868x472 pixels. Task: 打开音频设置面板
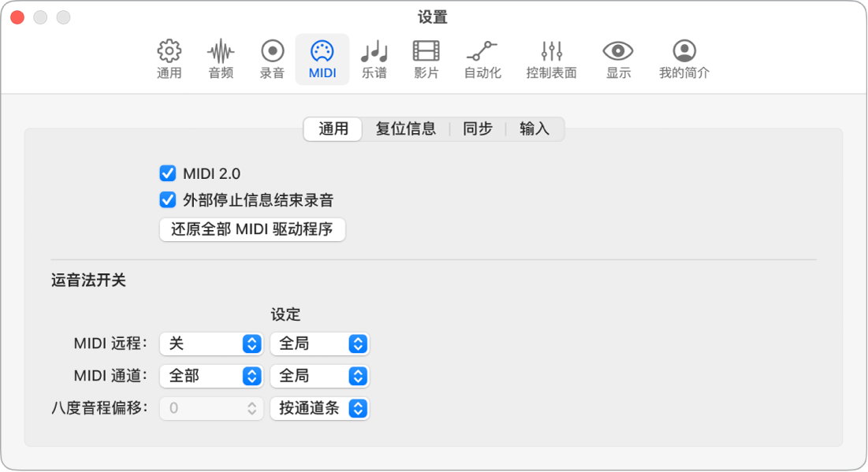pyautogui.click(x=220, y=59)
